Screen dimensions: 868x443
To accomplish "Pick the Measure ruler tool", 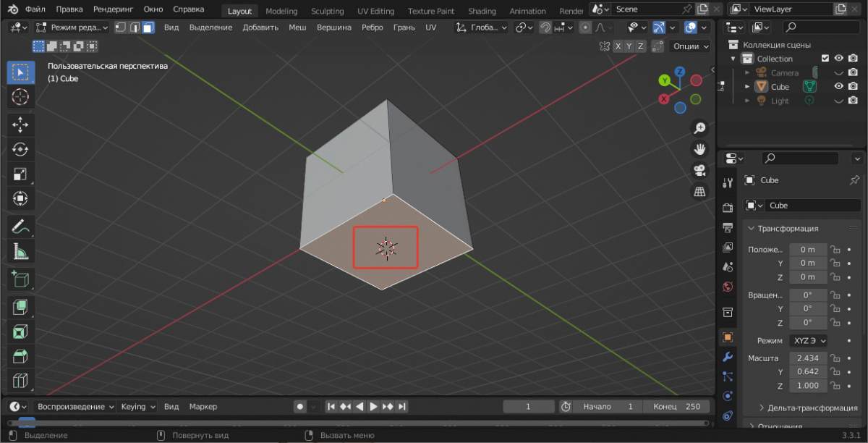I will coord(20,251).
